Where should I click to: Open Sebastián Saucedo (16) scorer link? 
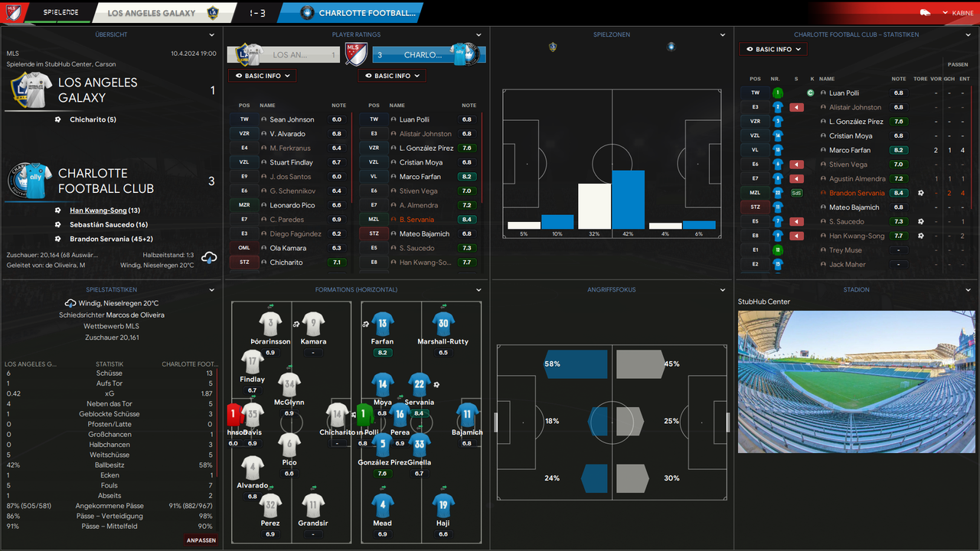[x=109, y=225]
